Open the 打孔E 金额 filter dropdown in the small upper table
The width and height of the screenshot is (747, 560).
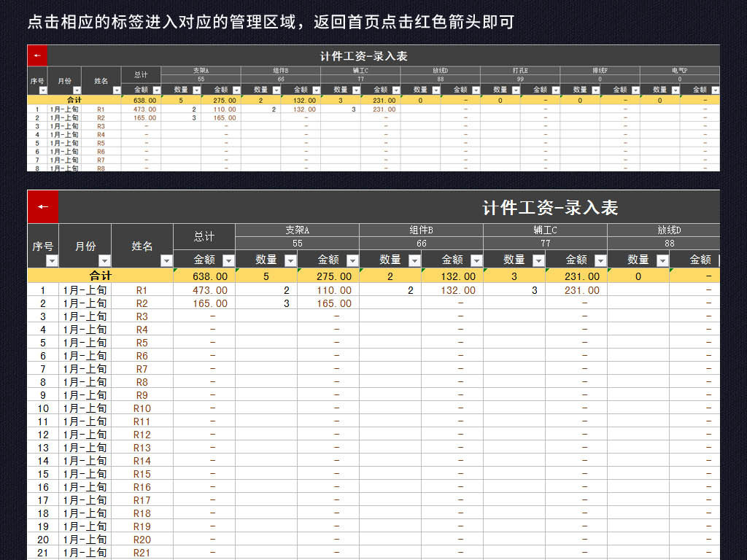tap(555, 90)
